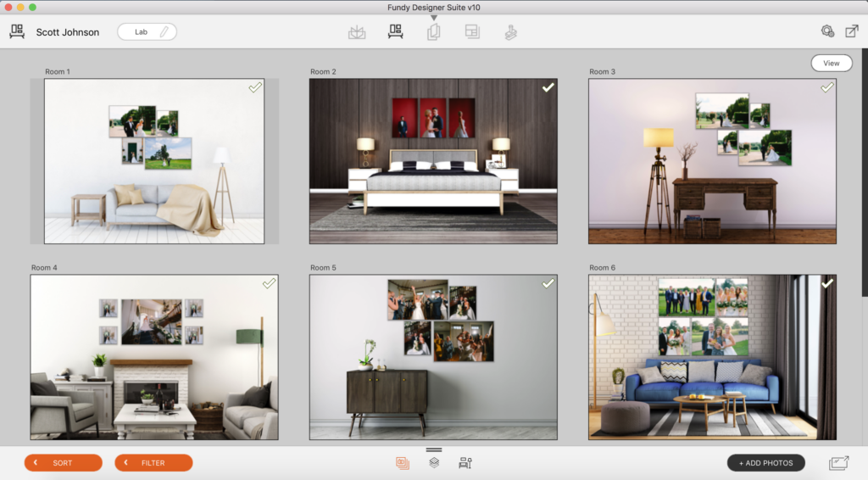
Task: Click the Scott Johnson project name
Action: tap(68, 32)
